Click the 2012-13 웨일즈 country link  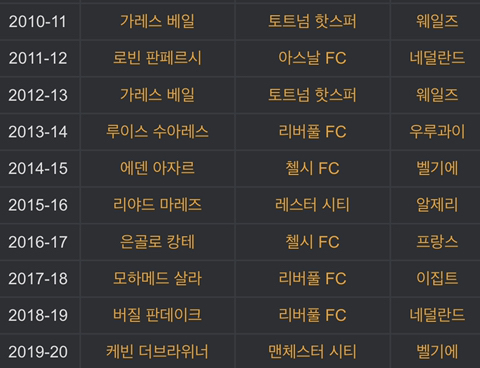click(437, 95)
